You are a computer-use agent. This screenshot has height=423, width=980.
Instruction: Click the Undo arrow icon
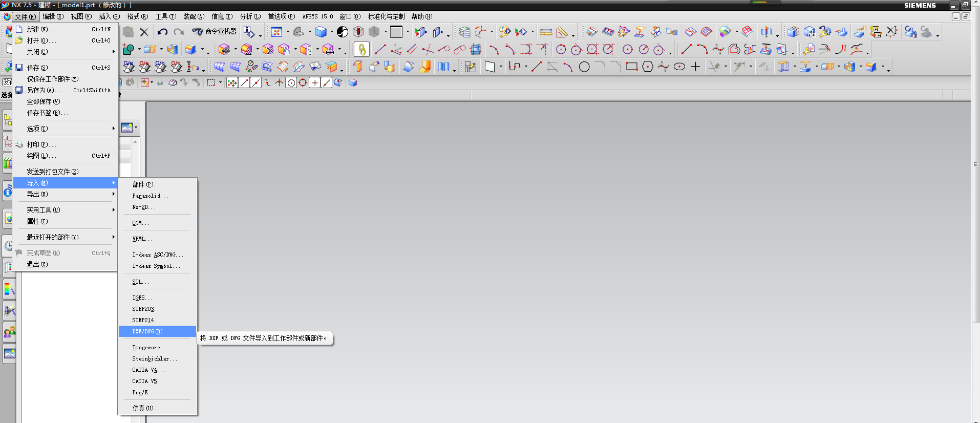pos(162,32)
